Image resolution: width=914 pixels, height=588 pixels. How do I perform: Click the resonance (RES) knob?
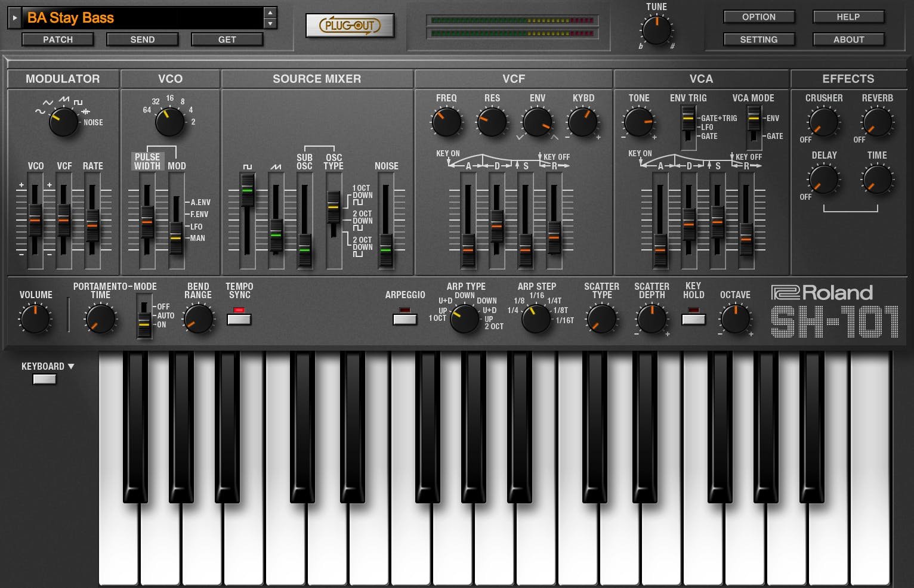[x=492, y=122]
